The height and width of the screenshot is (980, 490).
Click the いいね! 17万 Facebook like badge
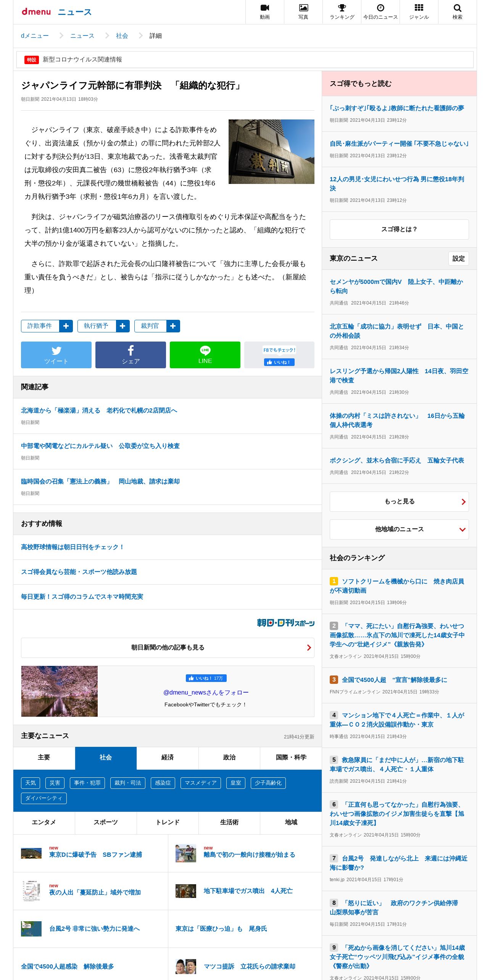206,678
